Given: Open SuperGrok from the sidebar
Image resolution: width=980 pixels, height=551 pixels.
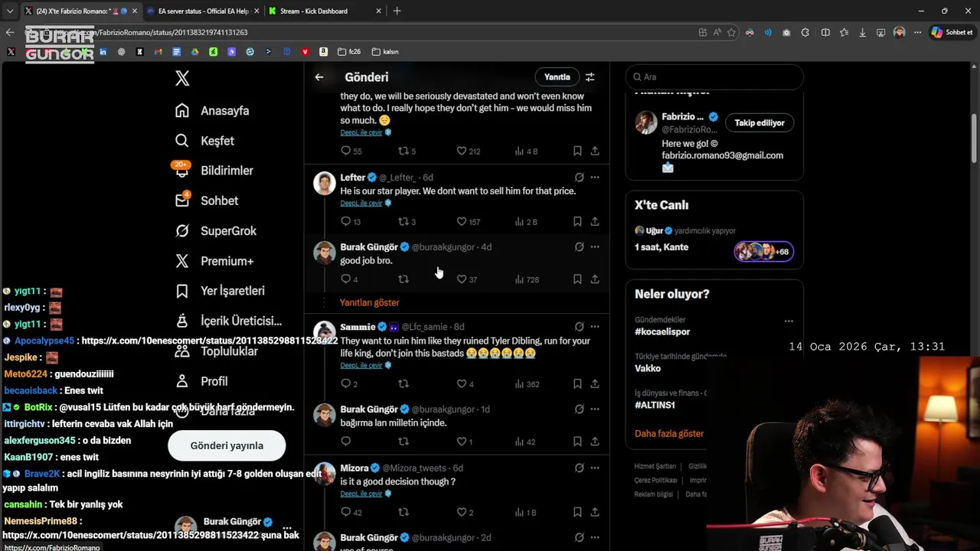Looking at the screenshot, I should pyautogui.click(x=216, y=230).
